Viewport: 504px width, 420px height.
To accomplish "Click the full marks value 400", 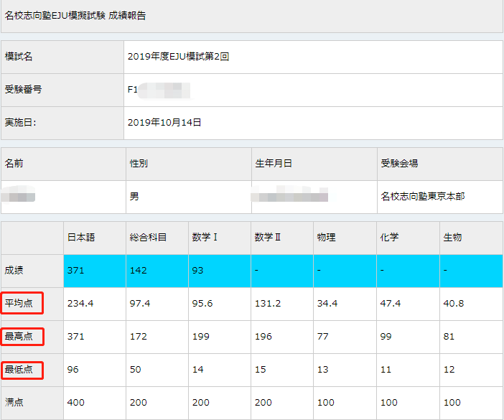I will click(76, 402).
